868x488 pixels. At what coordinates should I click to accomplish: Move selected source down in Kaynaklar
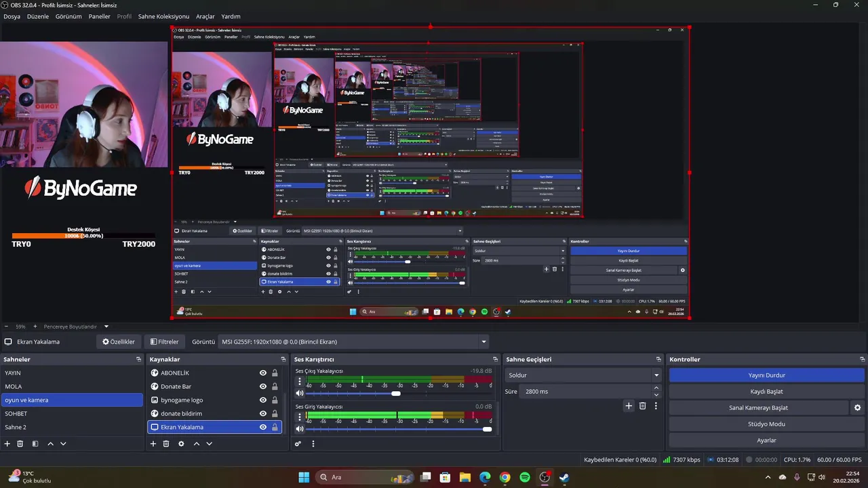209,444
